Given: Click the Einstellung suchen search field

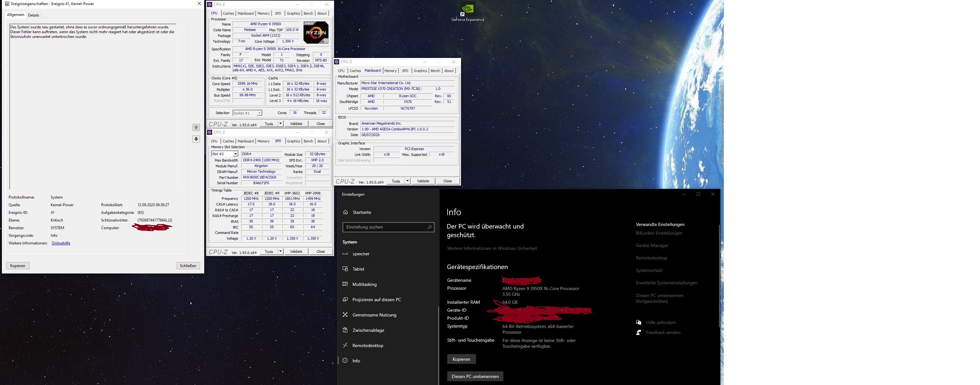Looking at the screenshot, I should coord(384,227).
